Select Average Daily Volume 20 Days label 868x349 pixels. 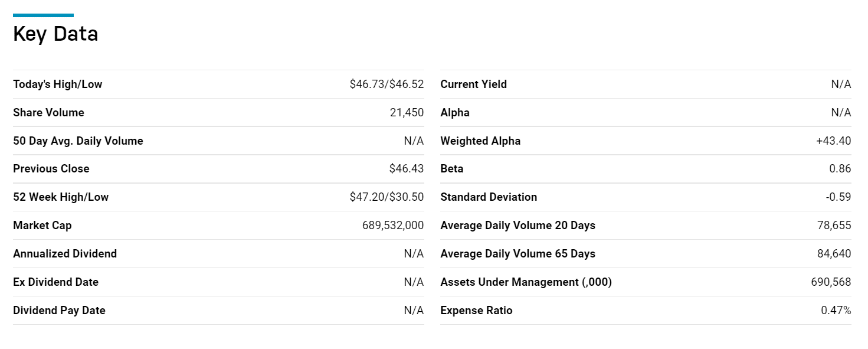pyautogui.click(x=518, y=226)
